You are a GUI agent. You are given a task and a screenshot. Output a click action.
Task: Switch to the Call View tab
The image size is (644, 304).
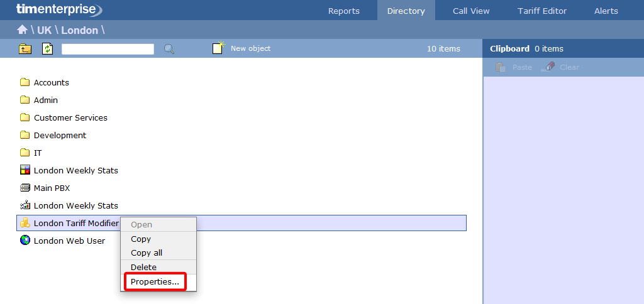(x=471, y=11)
